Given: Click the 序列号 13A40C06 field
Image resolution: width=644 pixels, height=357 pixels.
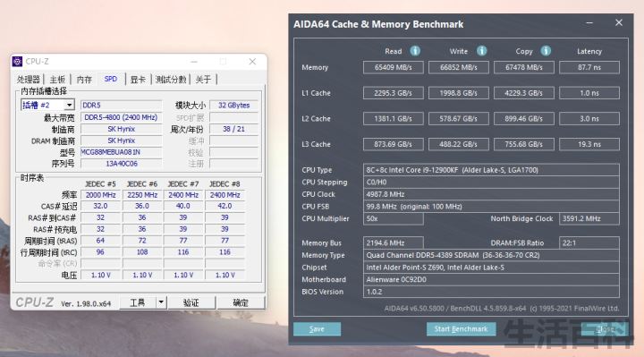Looking at the screenshot, I should (121, 164).
